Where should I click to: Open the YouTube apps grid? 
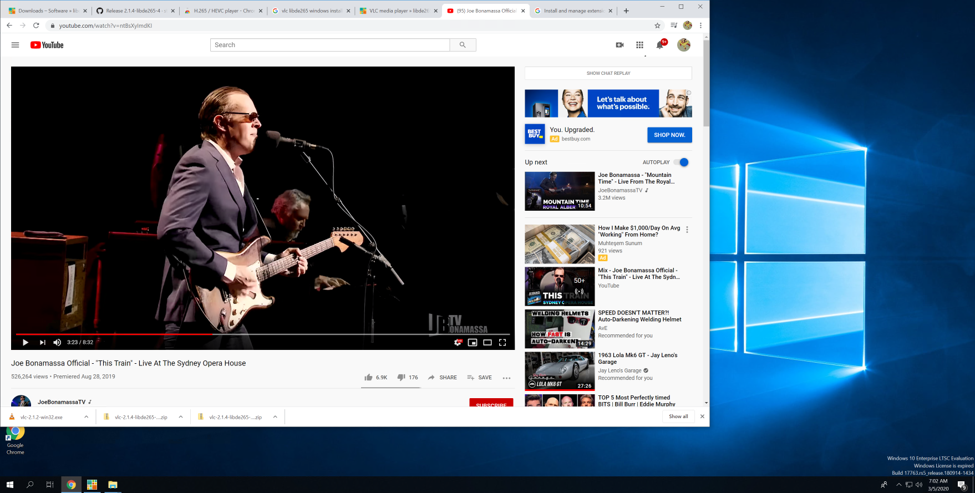pyautogui.click(x=640, y=45)
